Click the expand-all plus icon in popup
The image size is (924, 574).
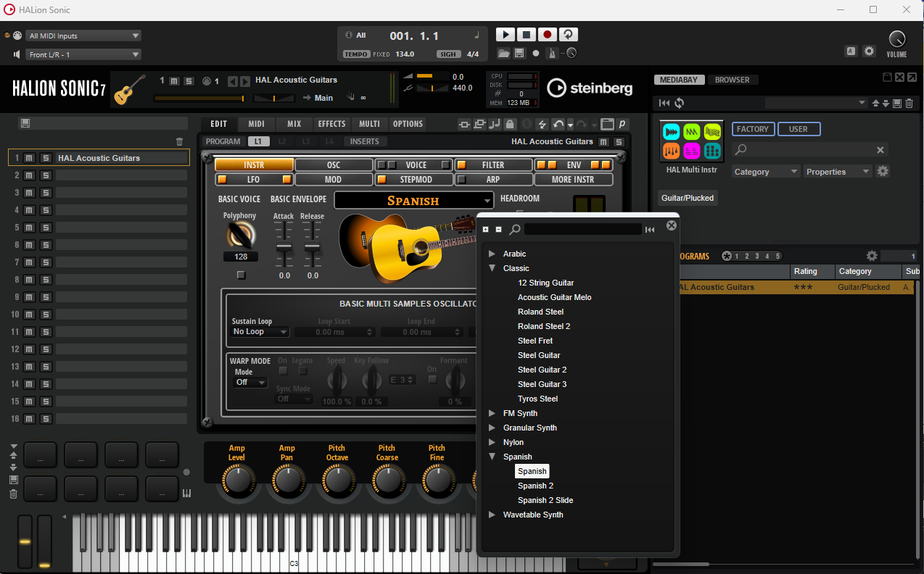click(486, 229)
